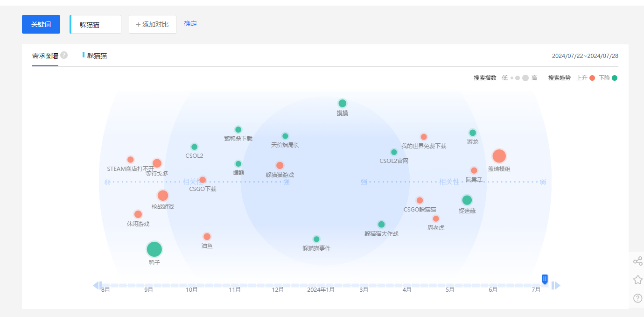The image size is (644, 317).
Task: Click the 等待戈多 bubble
Action: [157, 163]
